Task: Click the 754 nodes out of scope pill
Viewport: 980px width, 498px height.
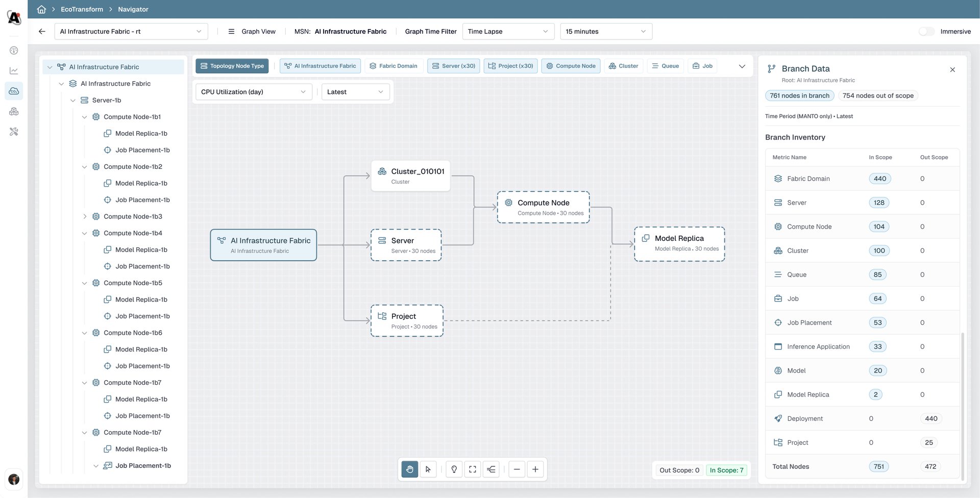Action: [878, 95]
